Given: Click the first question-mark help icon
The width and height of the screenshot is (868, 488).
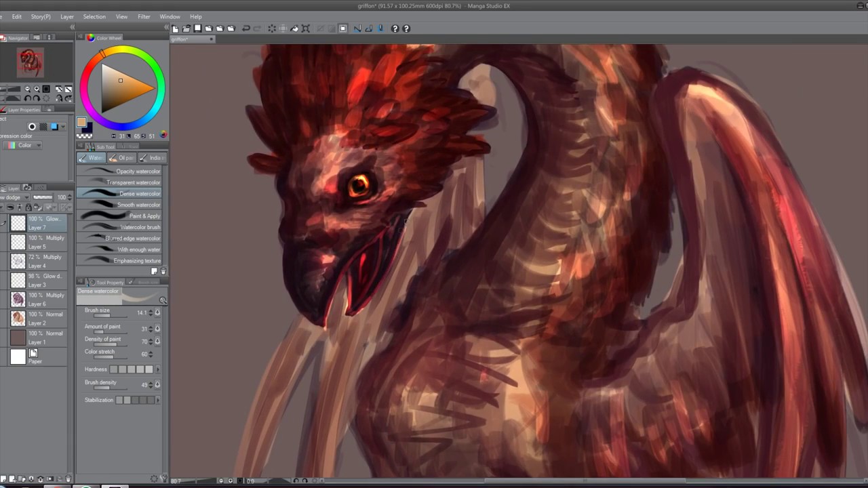Looking at the screenshot, I should pos(395,28).
